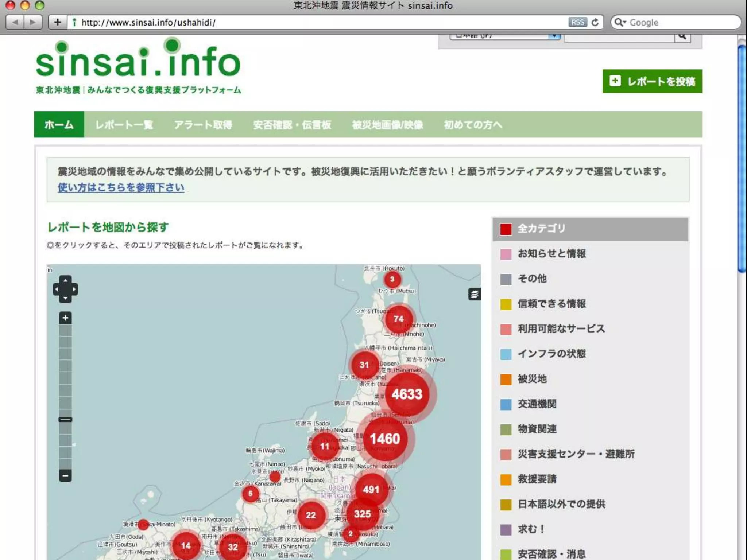Open the map layer switcher icon

coord(474,294)
